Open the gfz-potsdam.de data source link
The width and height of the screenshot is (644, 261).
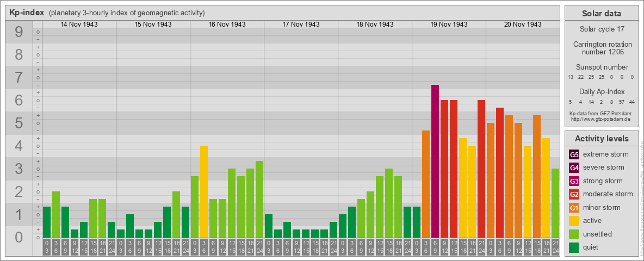pos(600,119)
